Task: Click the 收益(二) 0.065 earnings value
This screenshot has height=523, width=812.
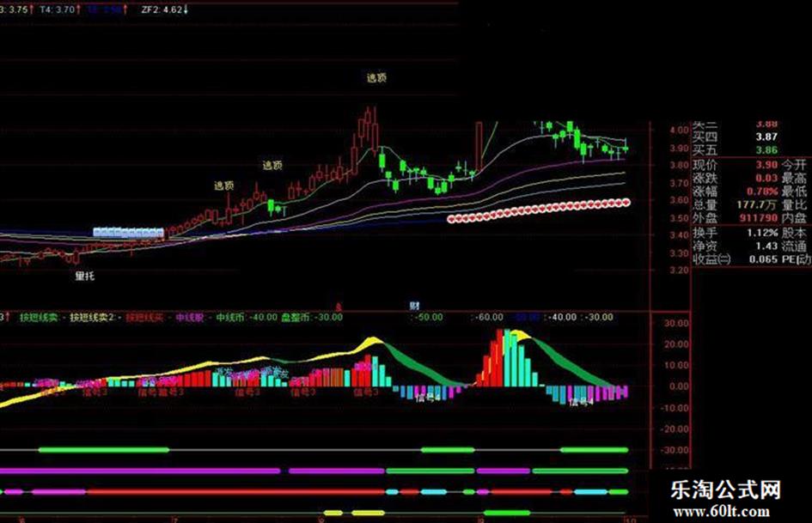Action: [735, 259]
